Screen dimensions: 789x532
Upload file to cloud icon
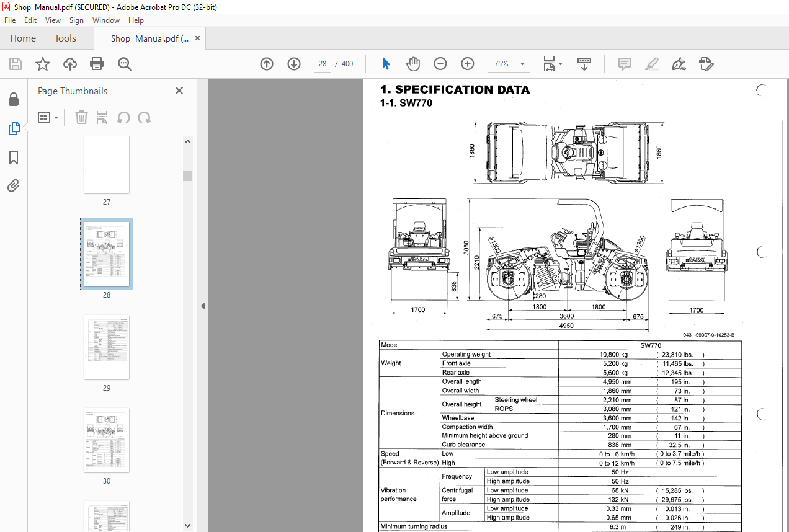(70, 64)
